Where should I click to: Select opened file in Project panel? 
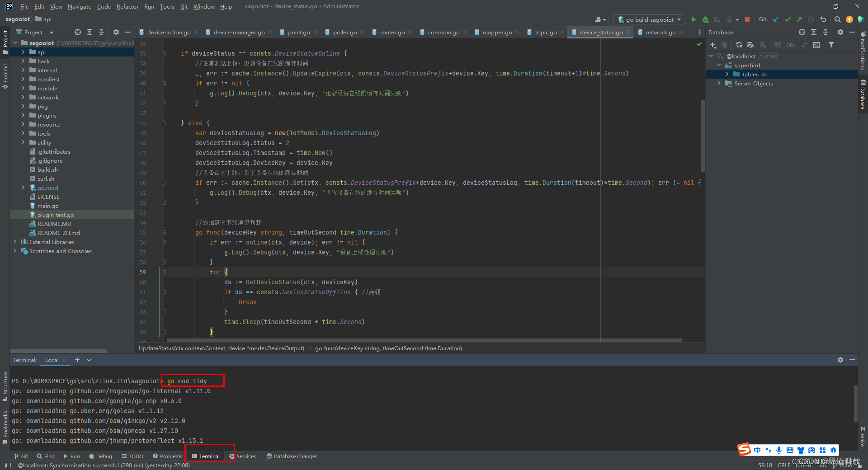[78, 32]
